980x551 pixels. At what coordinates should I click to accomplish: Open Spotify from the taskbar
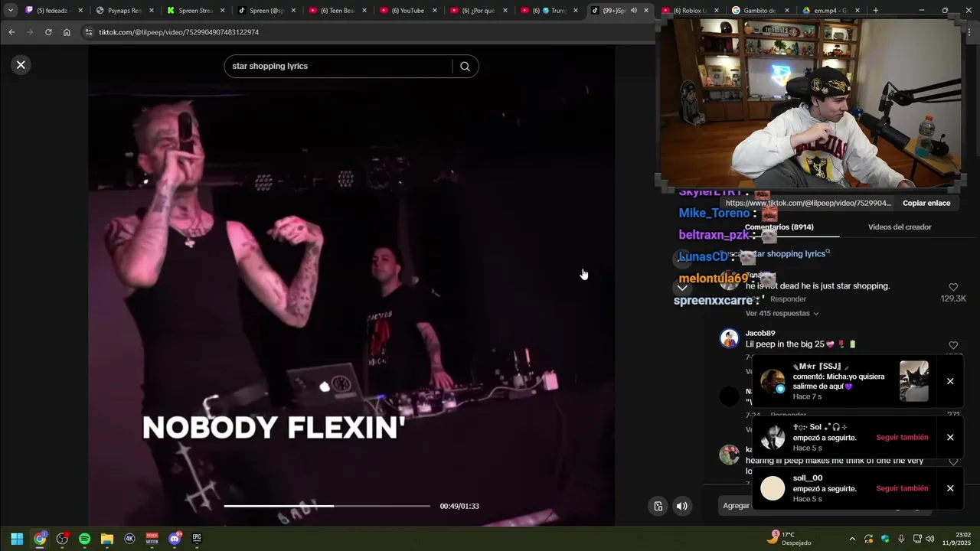(x=84, y=539)
